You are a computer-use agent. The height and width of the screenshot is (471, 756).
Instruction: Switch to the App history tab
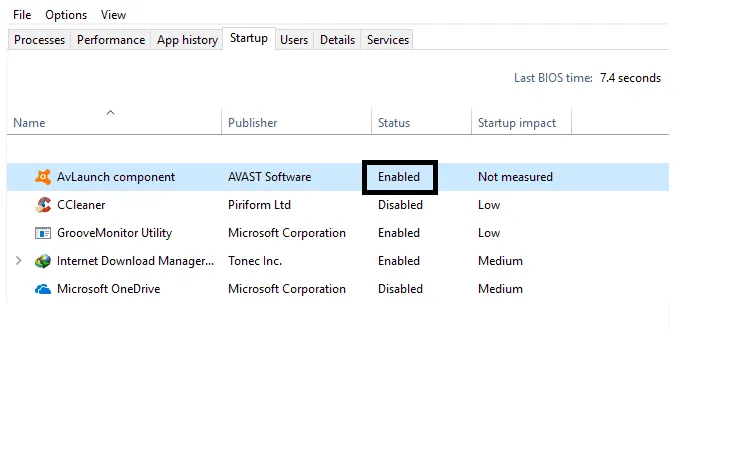pos(187,40)
